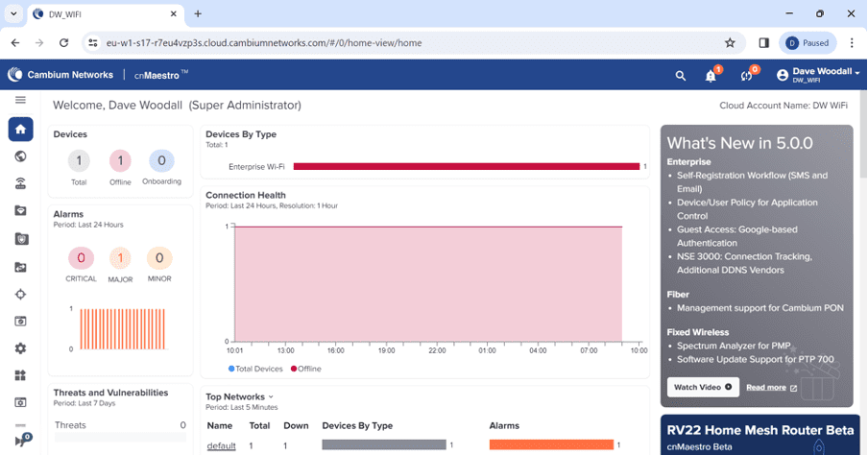
Task: Click the Major alarms count
Action: click(120, 258)
